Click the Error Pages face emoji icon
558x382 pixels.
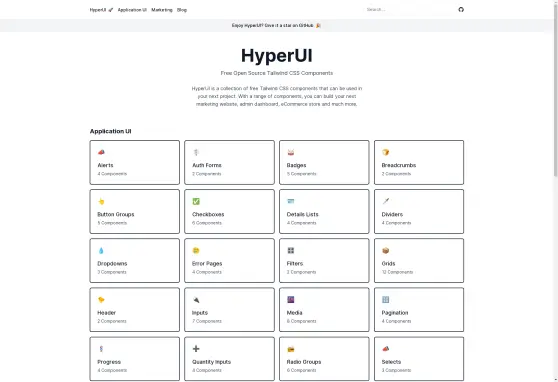click(x=196, y=251)
